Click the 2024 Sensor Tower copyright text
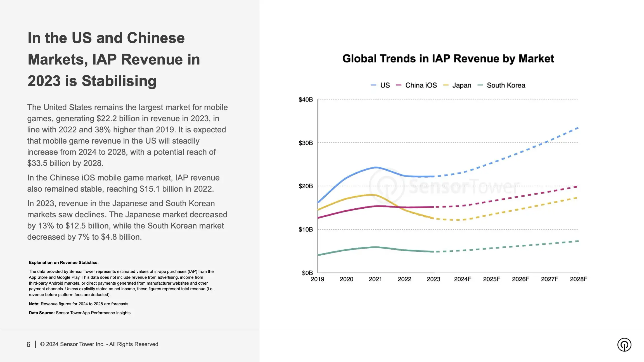Screen dimensions: 644x362 [x=99, y=344]
